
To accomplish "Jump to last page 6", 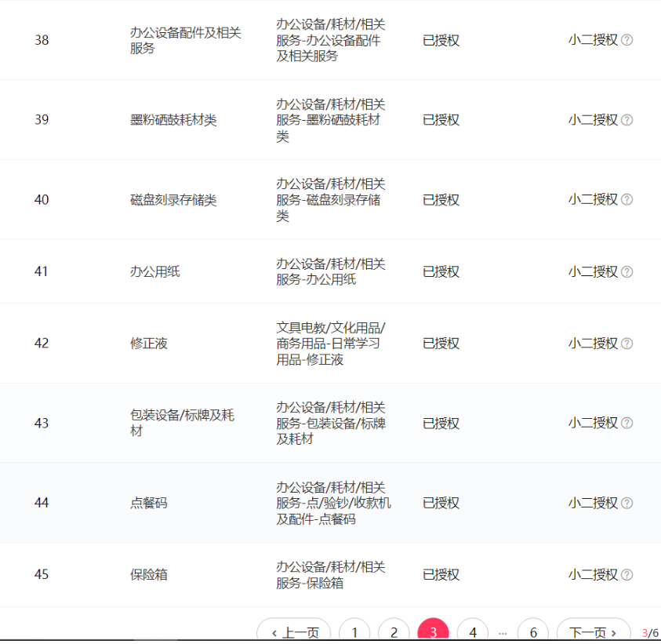I will (x=533, y=632).
